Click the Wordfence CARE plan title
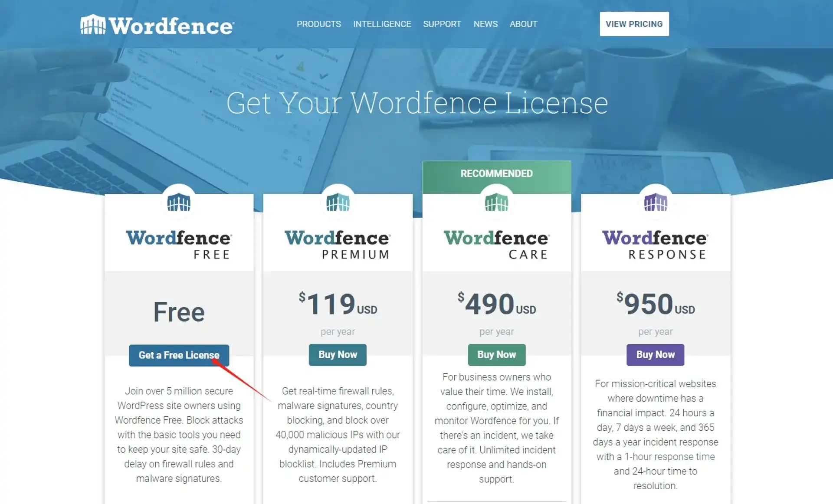Image resolution: width=833 pixels, height=504 pixels. [x=497, y=245]
